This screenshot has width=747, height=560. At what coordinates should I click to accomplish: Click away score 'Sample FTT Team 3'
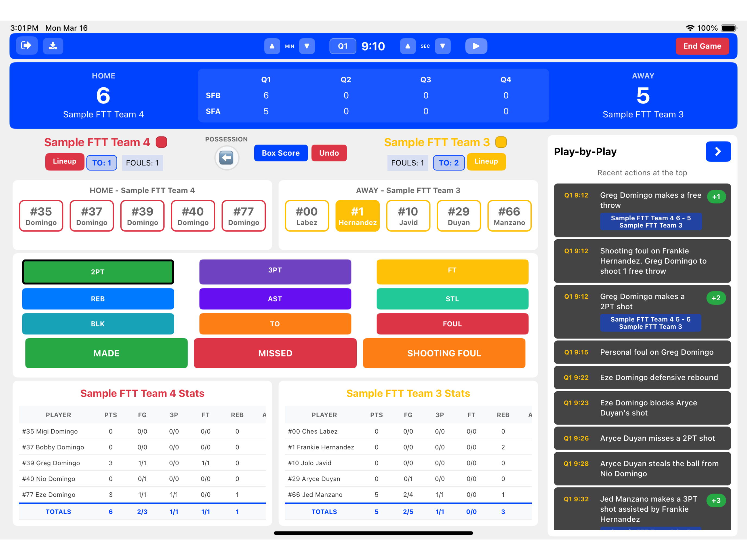click(x=643, y=114)
